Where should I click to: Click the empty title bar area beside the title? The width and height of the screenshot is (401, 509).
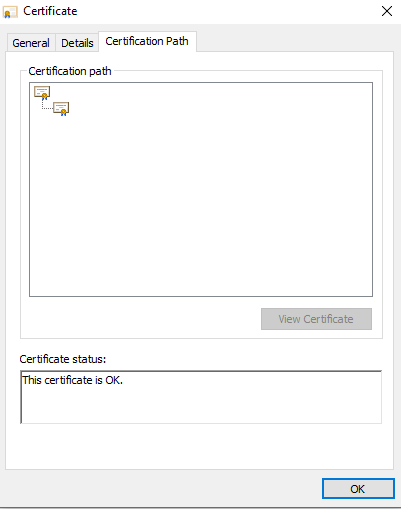coord(227,12)
